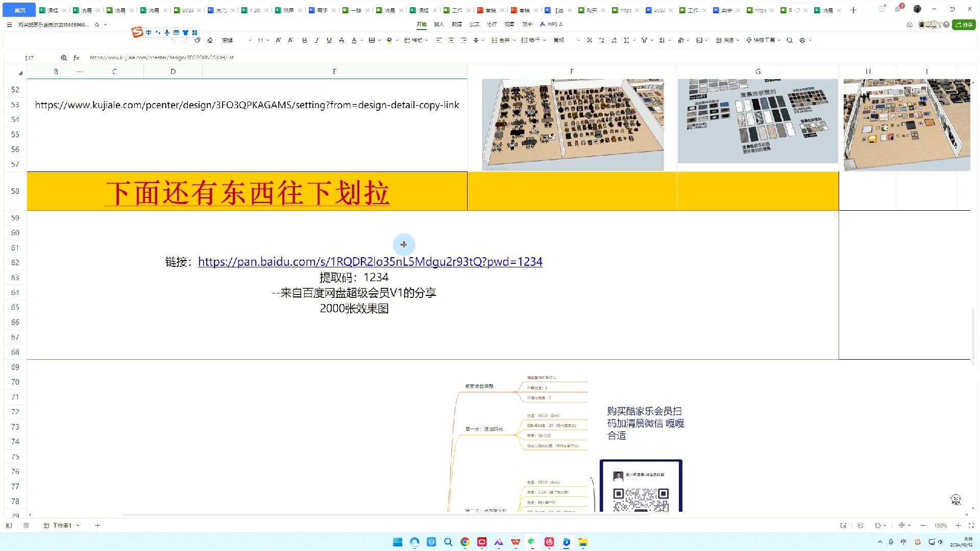Open File Explorer folder on taskbar
Screen dimensions: 980x551
coord(583,542)
